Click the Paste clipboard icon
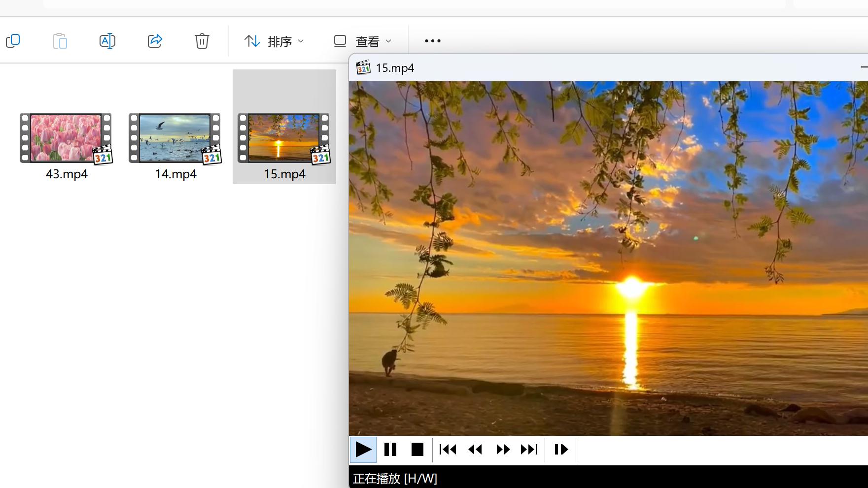The height and width of the screenshot is (488, 868). (x=60, y=41)
